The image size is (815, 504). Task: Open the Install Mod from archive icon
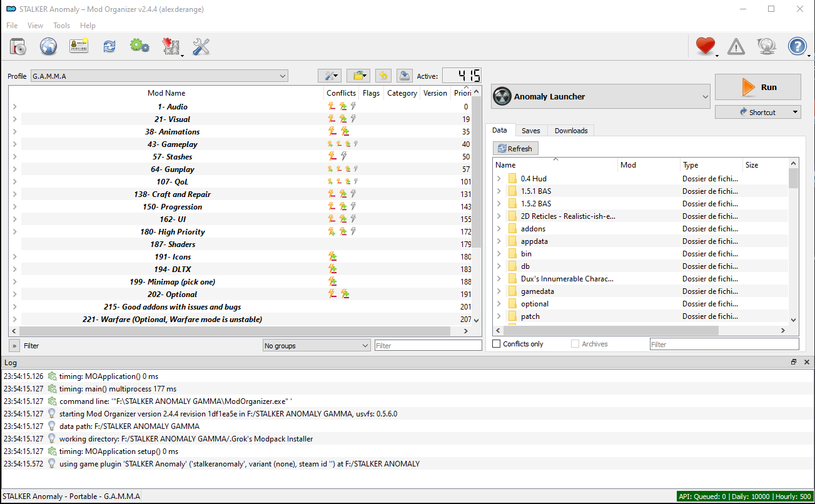pos(18,46)
